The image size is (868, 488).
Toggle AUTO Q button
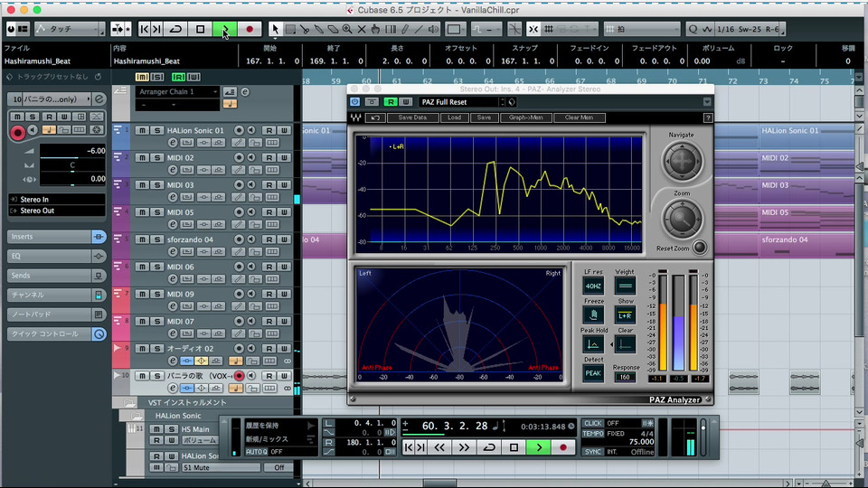pyautogui.click(x=257, y=452)
